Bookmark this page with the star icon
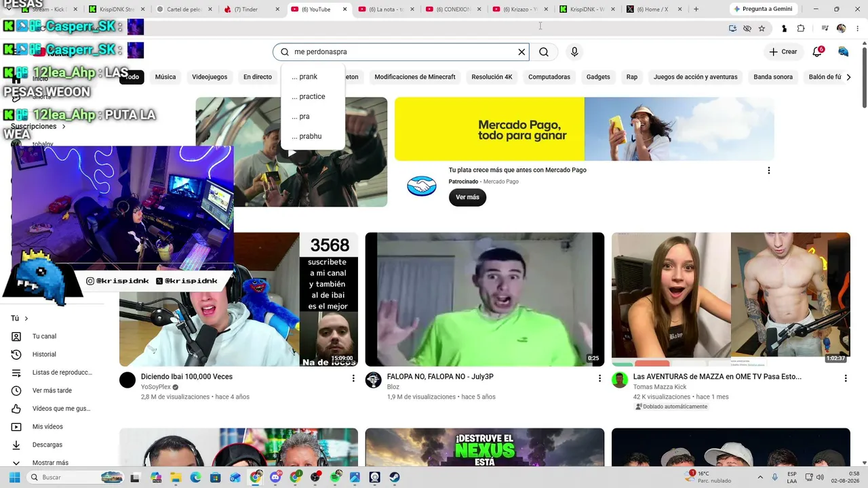 762,28
